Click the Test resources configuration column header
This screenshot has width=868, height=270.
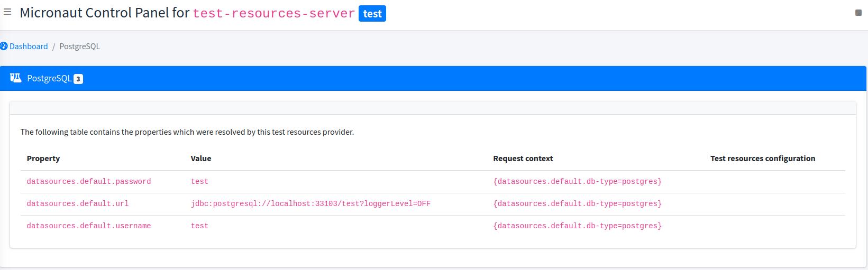762,159
